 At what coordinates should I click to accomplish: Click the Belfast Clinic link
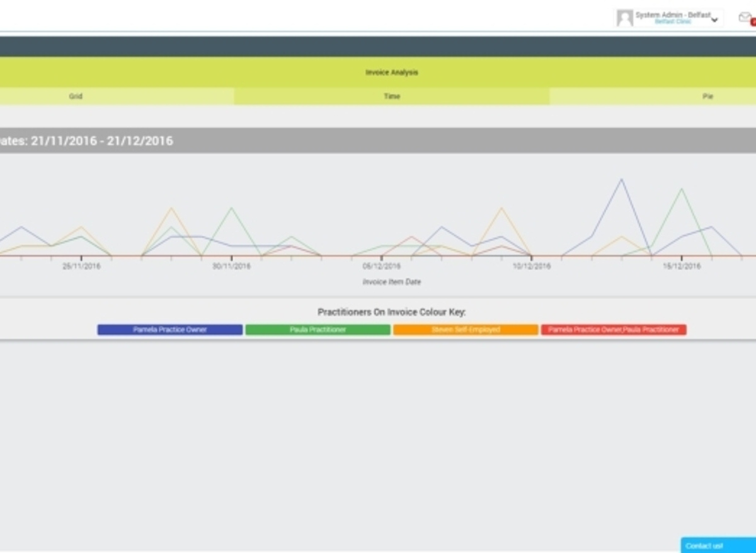point(673,22)
